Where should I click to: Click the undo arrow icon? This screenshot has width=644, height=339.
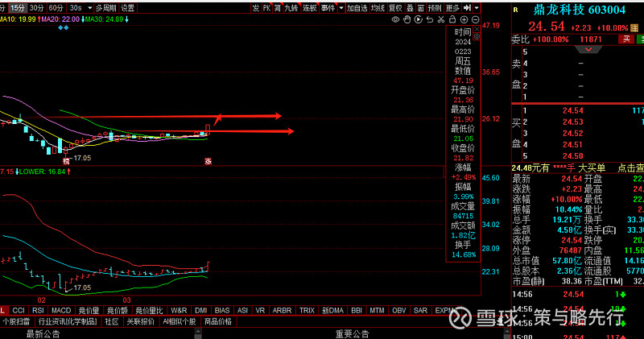[x=430, y=19]
